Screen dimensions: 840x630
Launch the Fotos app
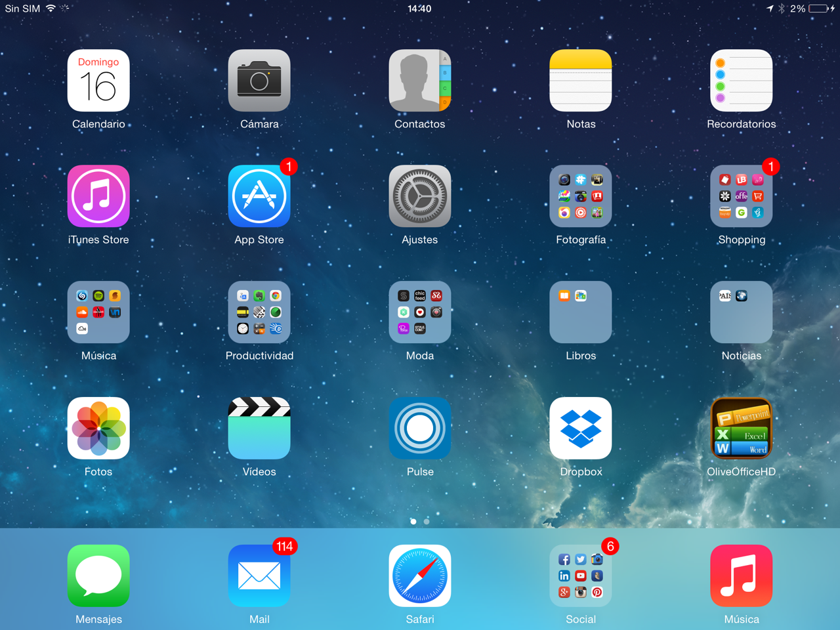[98, 428]
